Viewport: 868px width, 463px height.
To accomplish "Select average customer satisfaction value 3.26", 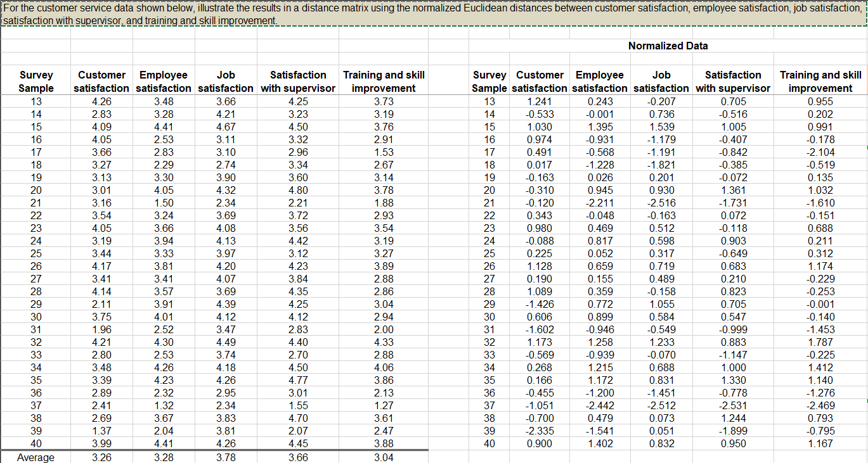I will (100, 457).
